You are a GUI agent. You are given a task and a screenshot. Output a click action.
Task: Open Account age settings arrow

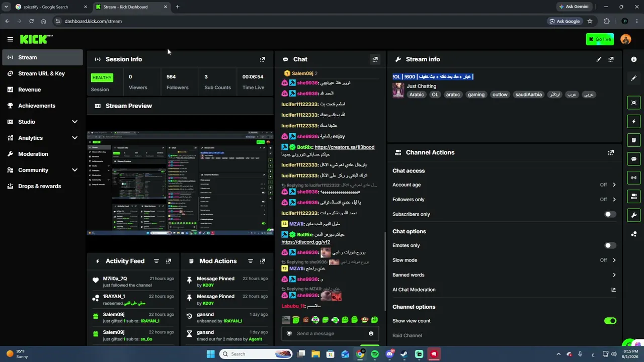coord(614,185)
